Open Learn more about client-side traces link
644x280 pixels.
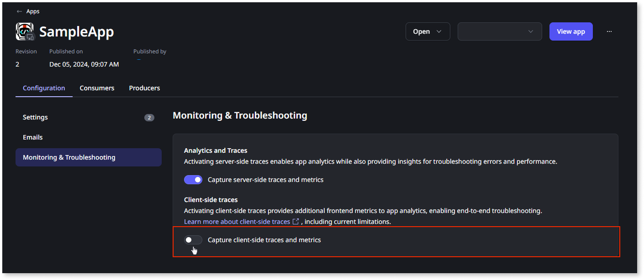(x=237, y=222)
